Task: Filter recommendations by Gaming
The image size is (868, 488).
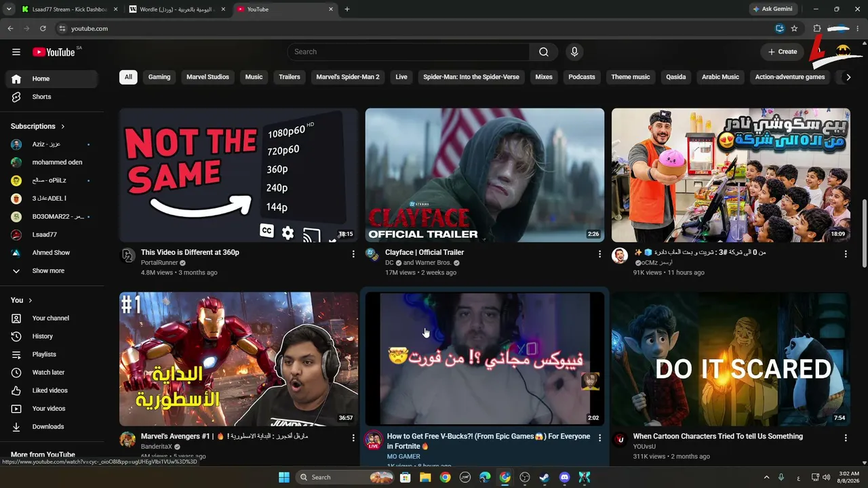Action: click(159, 77)
